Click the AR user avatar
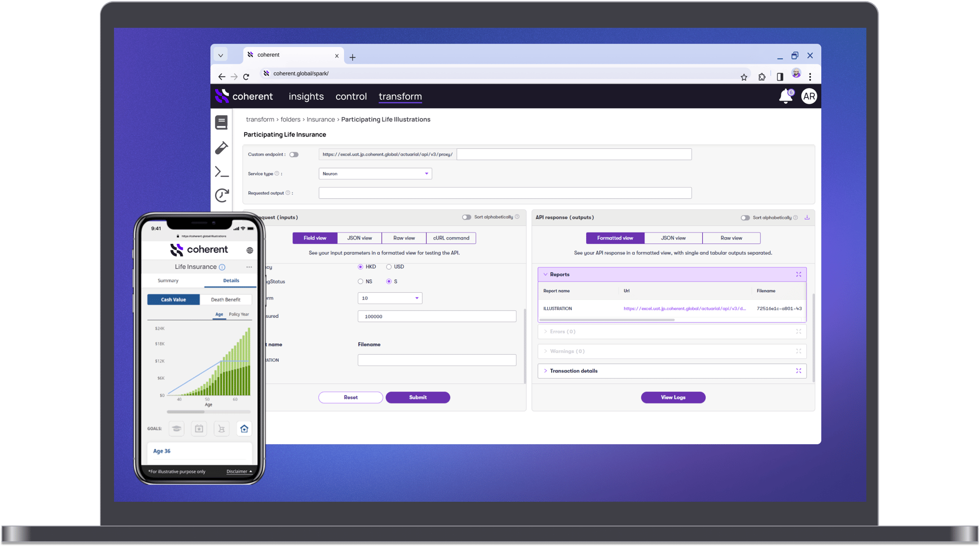Screen dimensions: 980x546 pyautogui.click(x=809, y=96)
